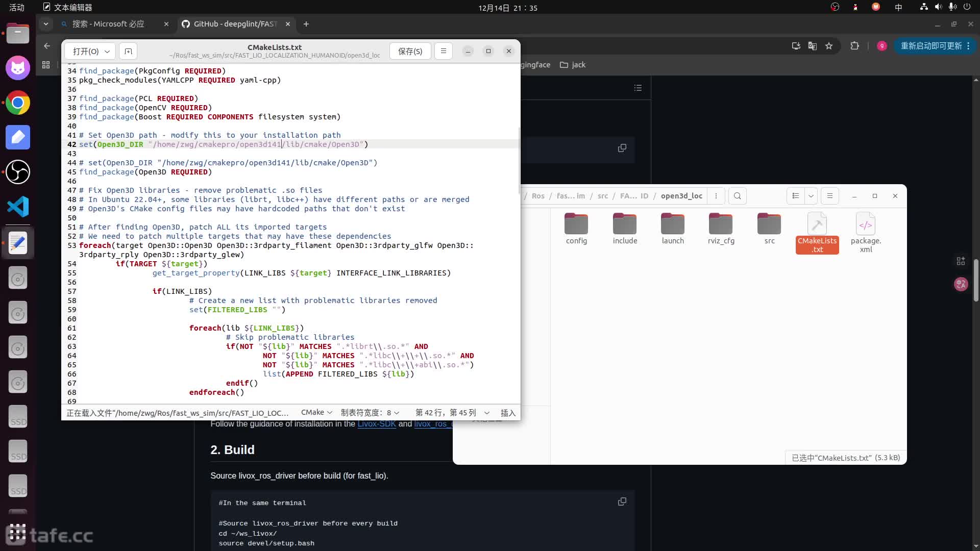
Task: Toggle the insert mode indicator
Action: 508,413
